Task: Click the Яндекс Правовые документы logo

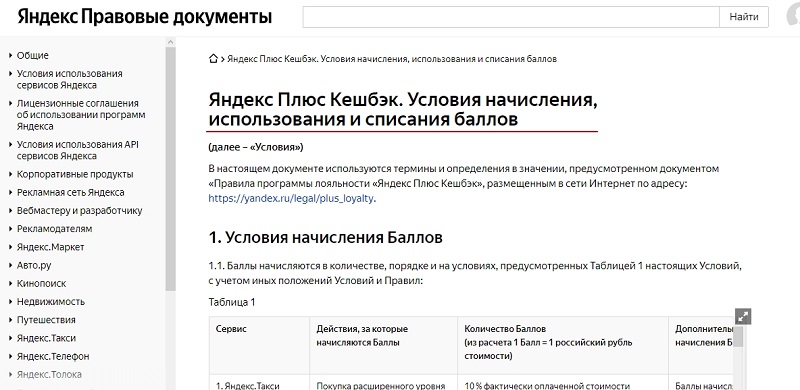Action: (x=144, y=17)
